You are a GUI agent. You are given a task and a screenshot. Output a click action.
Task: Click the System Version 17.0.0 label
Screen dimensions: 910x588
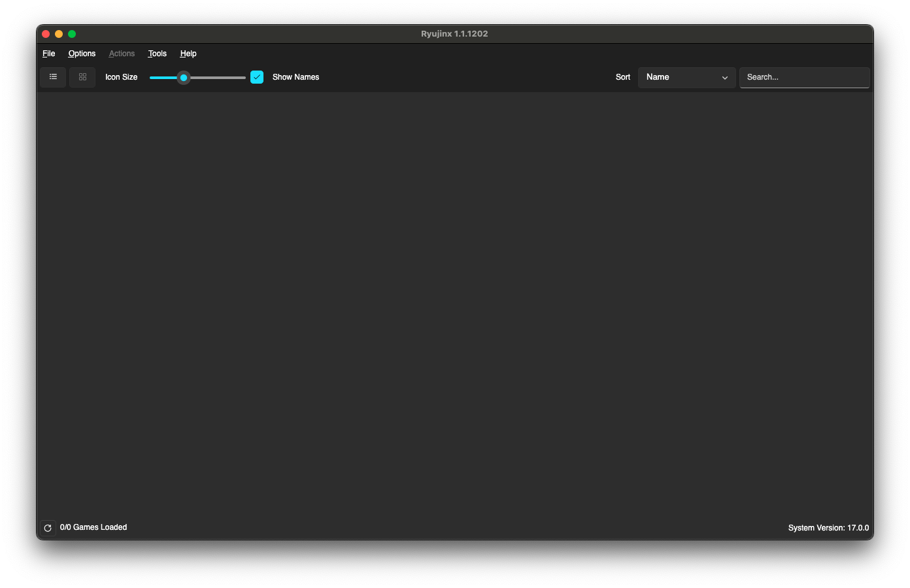(x=828, y=527)
